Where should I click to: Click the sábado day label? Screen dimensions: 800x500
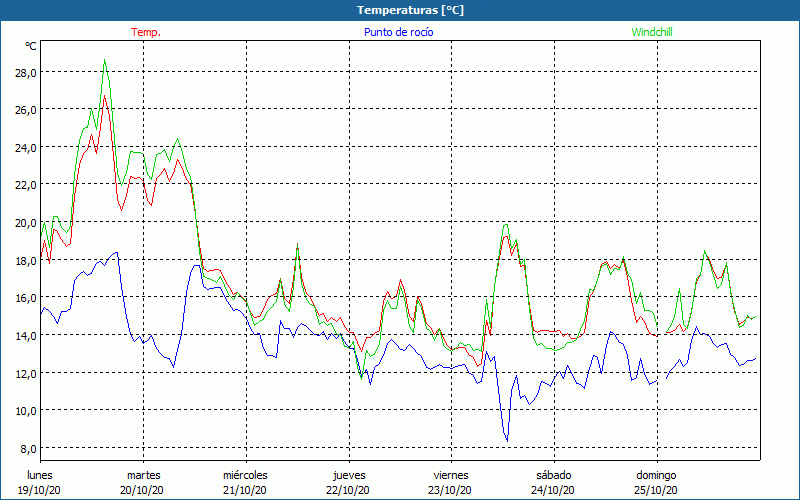(x=554, y=475)
